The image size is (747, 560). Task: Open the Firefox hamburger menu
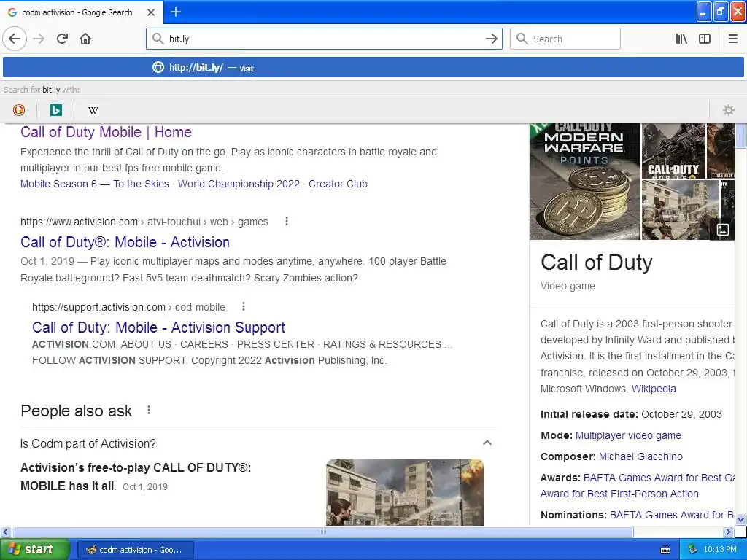coord(733,39)
